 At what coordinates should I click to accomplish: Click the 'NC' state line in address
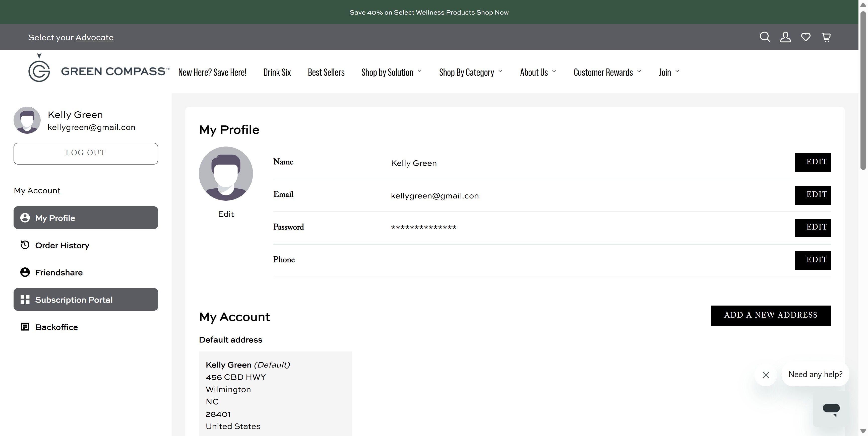(x=212, y=402)
